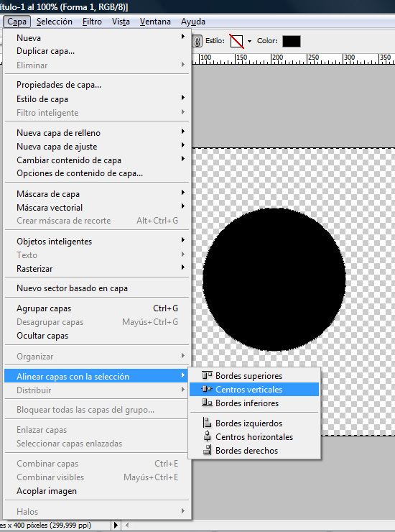Image resolution: width=395 pixels, height=532 pixels.
Task: Expand the Objetos inteligentes submenu
Action: (97, 242)
